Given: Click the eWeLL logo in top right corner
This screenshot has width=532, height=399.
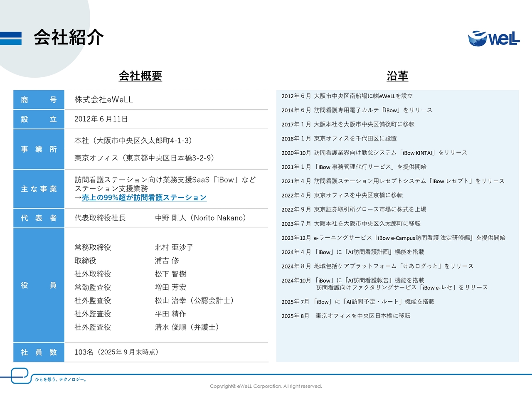Looking at the screenshot, I should [x=495, y=38].
